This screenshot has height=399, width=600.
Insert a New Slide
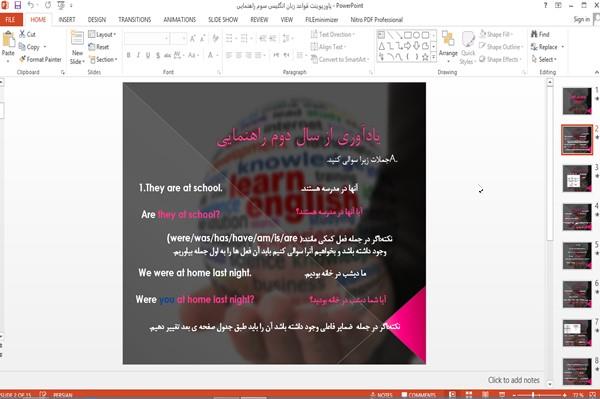[77, 48]
